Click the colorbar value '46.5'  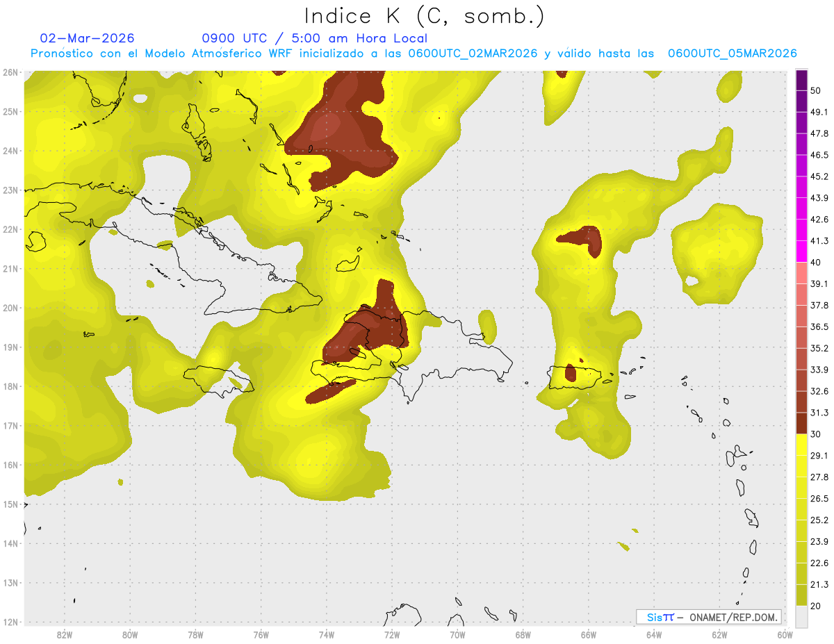[819, 155]
